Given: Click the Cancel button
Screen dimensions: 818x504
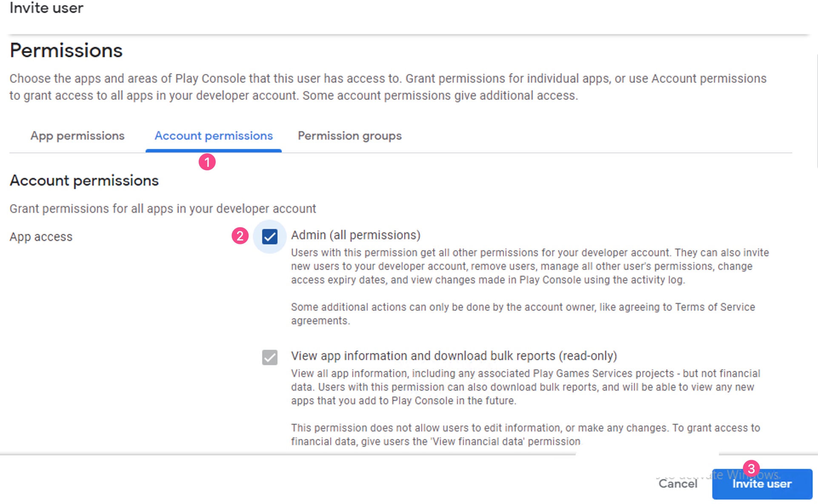Looking at the screenshot, I should 677,484.
